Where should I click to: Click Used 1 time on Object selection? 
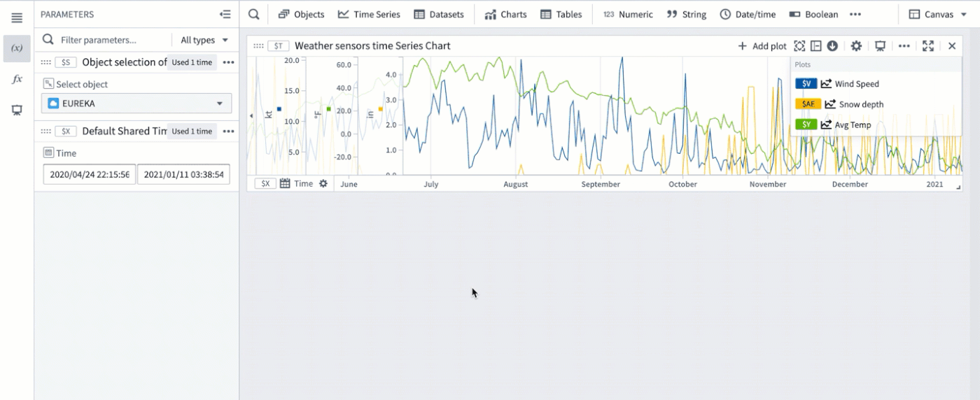tap(192, 62)
